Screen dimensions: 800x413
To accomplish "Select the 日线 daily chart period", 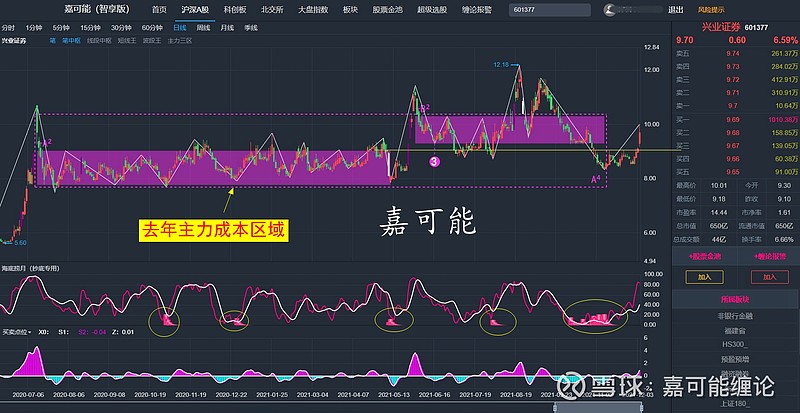I will pos(180,28).
